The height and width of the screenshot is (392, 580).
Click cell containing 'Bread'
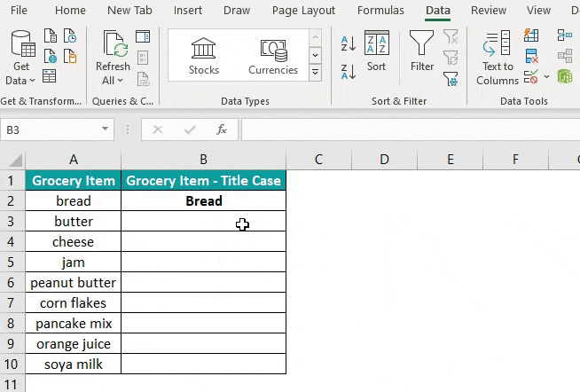pyautogui.click(x=203, y=201)
